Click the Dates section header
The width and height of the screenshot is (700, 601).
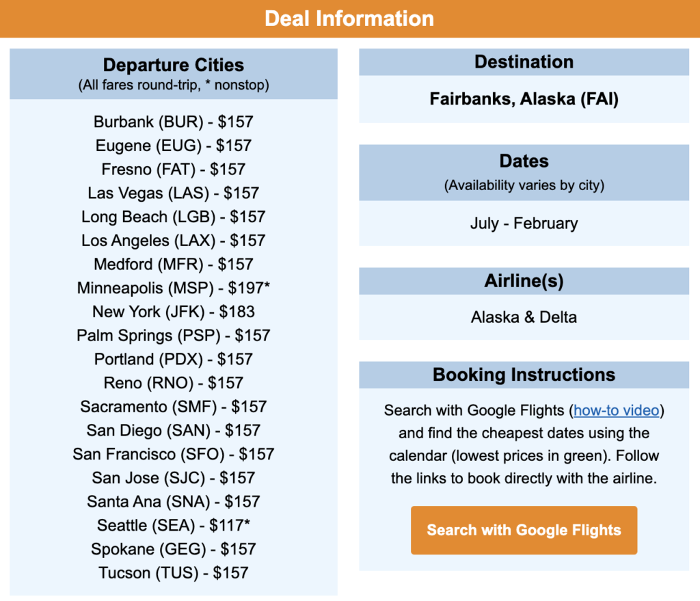click(x=524, y=161)
